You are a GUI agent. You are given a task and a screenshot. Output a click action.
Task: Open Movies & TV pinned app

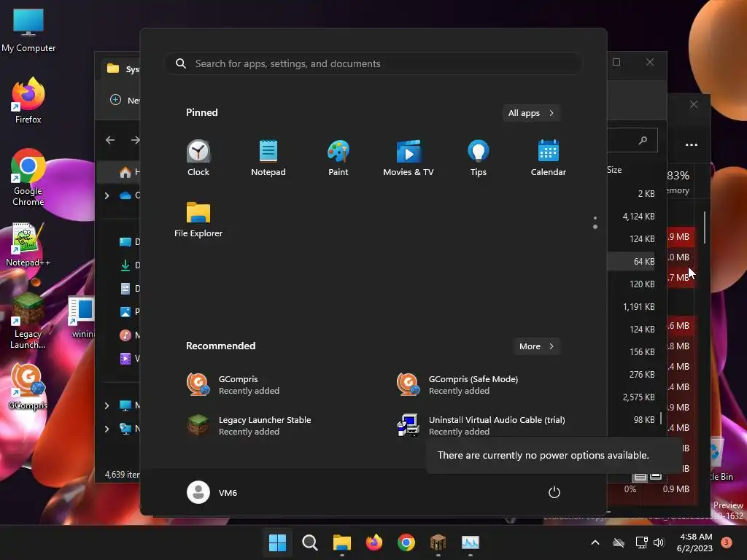tap(409, 158)
